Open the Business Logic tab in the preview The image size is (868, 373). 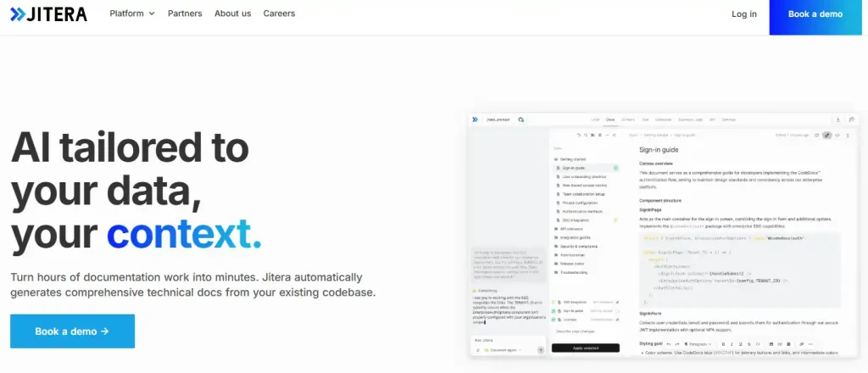pyautogui.click(x=690, y=120)
